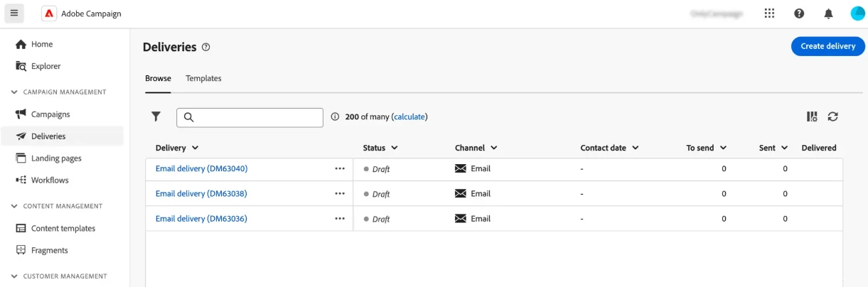Click the user profile avatar

(x=857, y=13)
